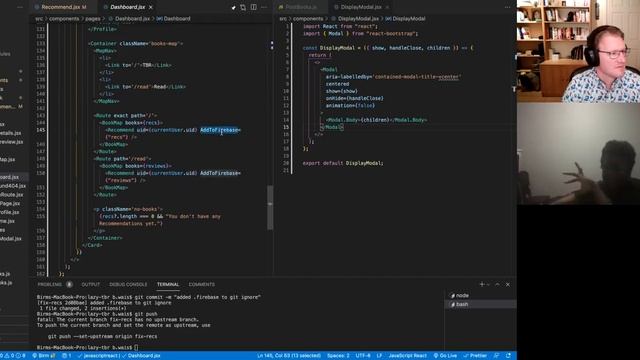Open the OUTPUT panel tab

[x=91, y=284]
